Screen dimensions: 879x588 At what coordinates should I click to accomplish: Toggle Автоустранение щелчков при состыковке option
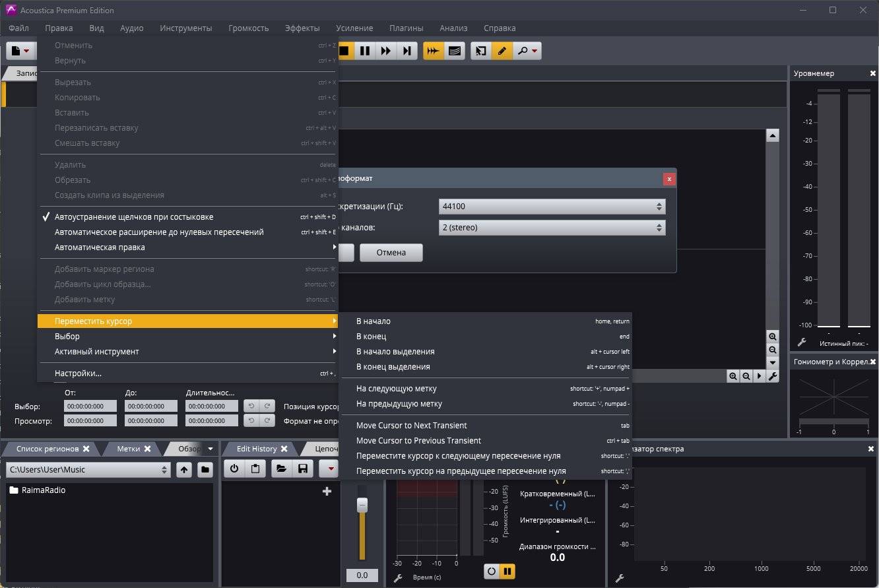click(x=187, y=217)
